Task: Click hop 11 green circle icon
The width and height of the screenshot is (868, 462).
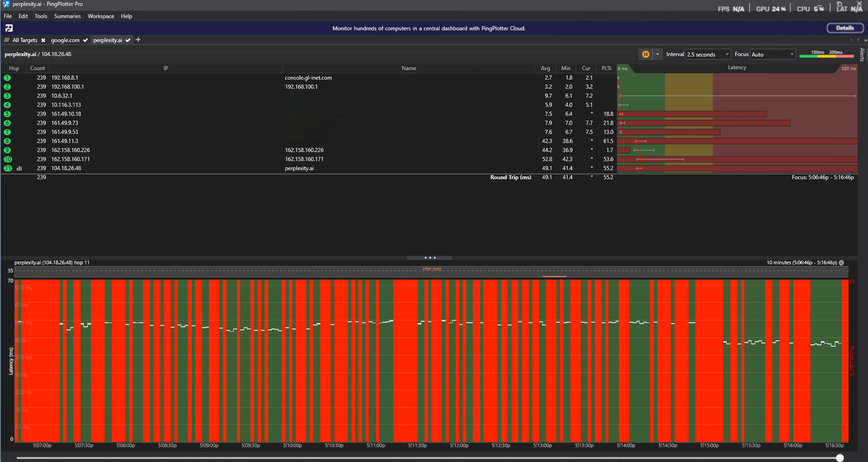Action: [8, 168]
